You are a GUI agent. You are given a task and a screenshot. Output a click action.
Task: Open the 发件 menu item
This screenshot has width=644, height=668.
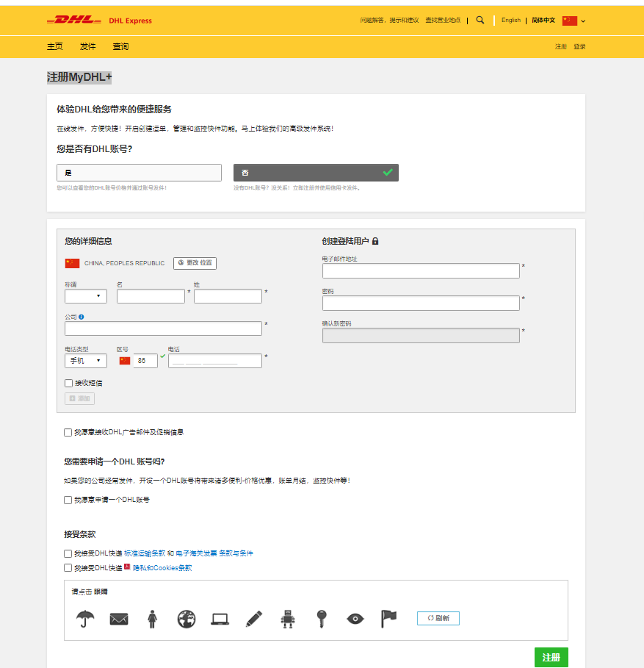88,46
